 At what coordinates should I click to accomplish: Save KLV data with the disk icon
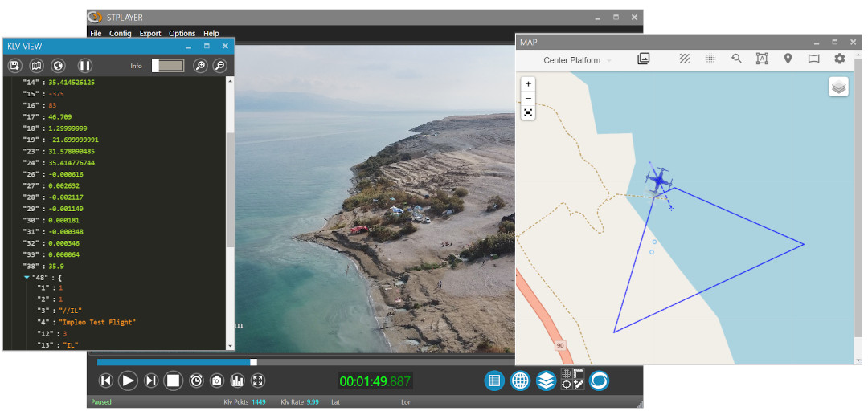click(14, 66)
